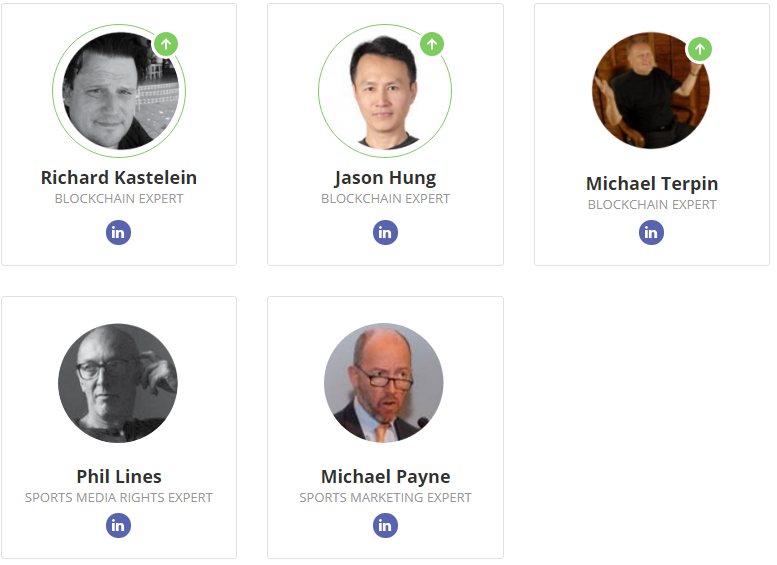Click the Phil Lines name heading
Image resolution: width=777 pixels, height=565 pixels.
[x=119, y=476]
